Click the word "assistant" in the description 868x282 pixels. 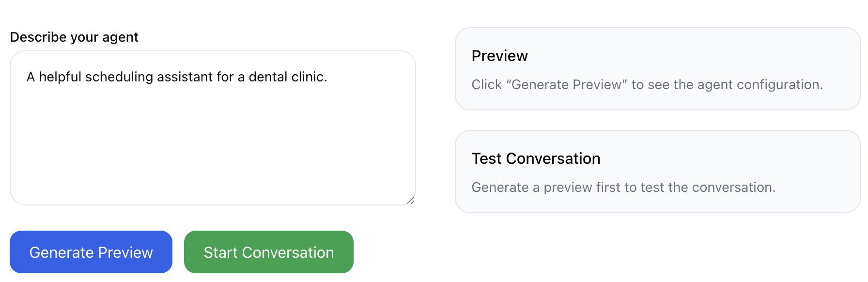pos(185,77)
